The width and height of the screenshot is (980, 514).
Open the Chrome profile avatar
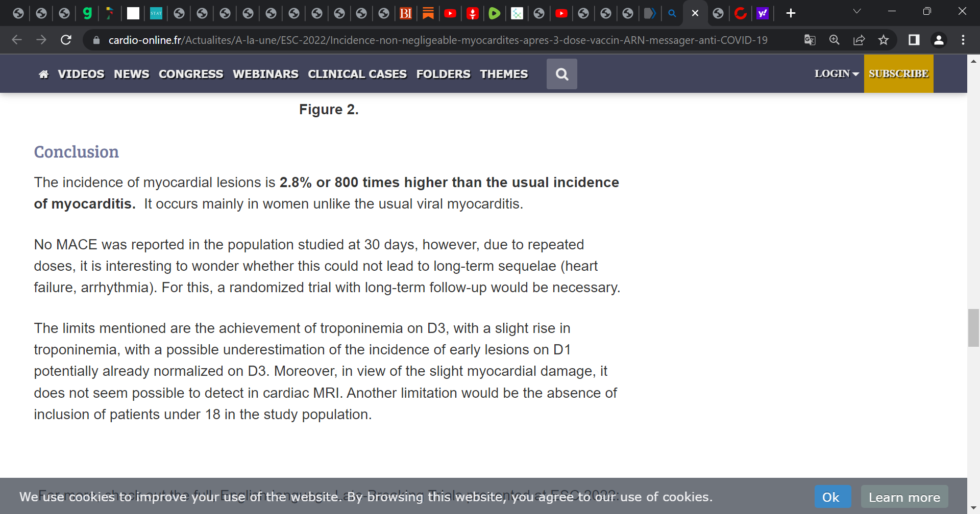[939, 40]
